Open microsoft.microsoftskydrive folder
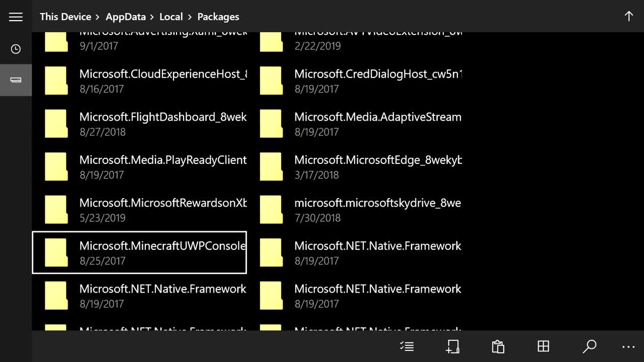The image size is (644, 362). [354, 210]
